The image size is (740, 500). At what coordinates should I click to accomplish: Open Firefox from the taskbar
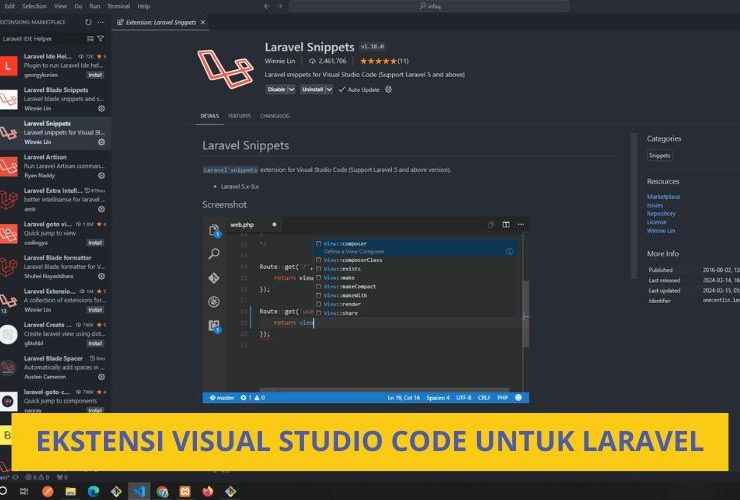[x=208, y=492]
